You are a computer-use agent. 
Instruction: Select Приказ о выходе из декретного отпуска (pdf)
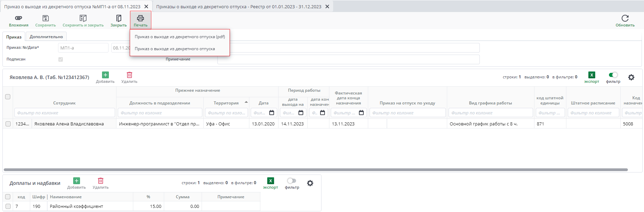(x=180, y=37)
